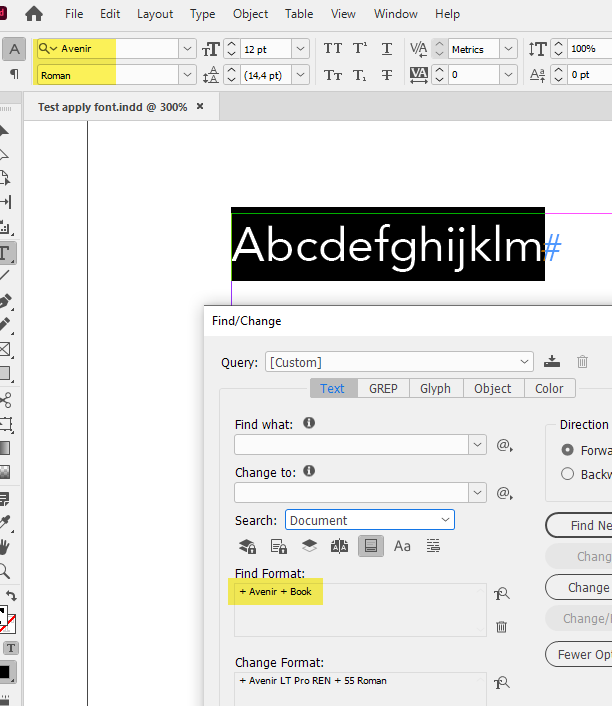Clear Find Format attributes trash icon

click(x=501, y=626)
